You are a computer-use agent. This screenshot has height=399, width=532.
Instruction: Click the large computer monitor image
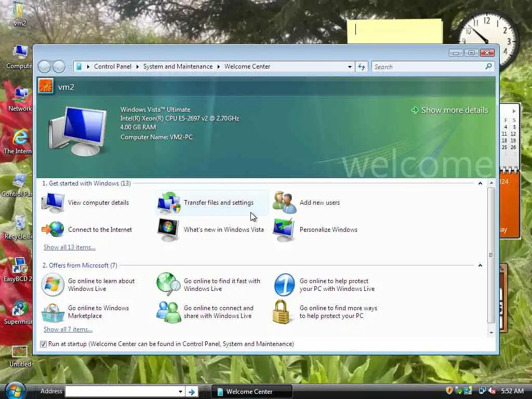(x=77, y=131)
